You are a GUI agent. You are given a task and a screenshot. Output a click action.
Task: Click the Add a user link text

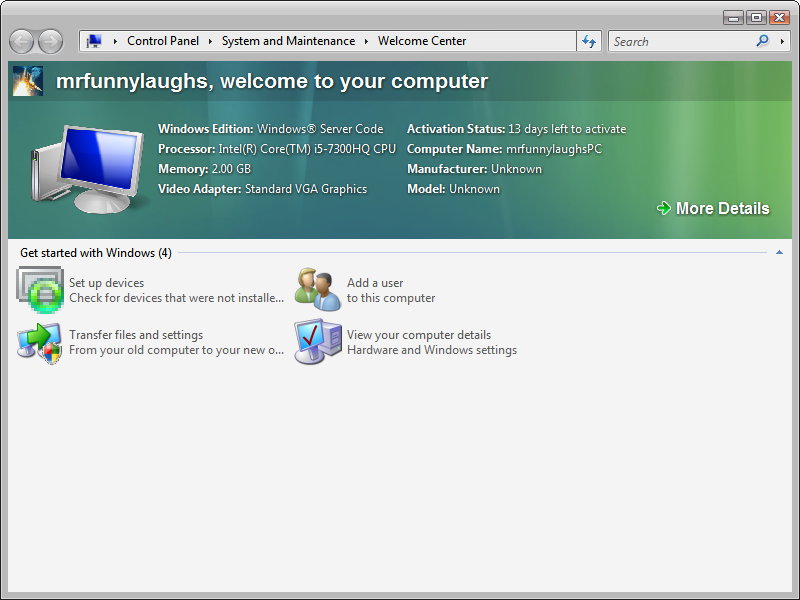(375, 283)
